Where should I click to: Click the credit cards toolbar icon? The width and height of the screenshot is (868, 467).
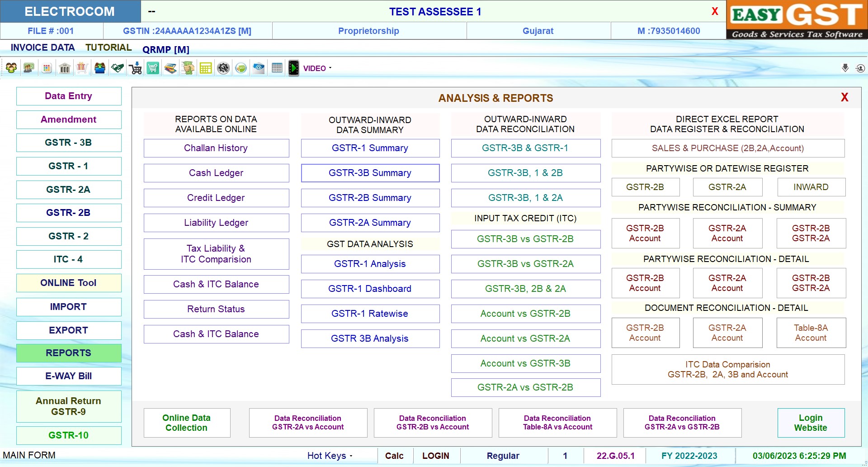[x=170, y=68]
